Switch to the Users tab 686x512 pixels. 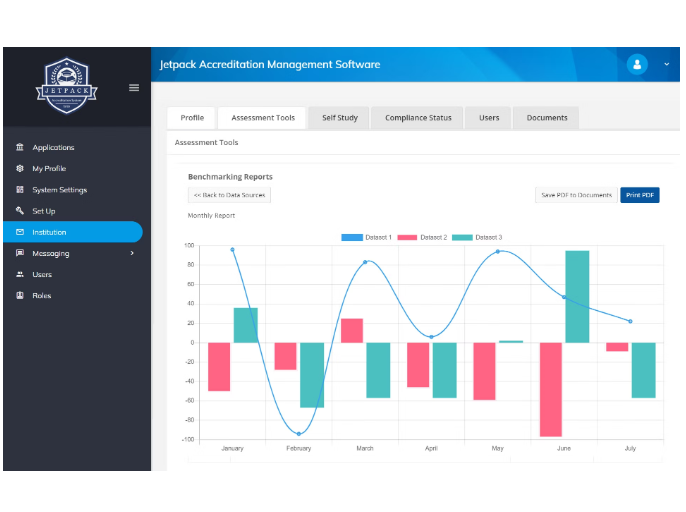489,118
